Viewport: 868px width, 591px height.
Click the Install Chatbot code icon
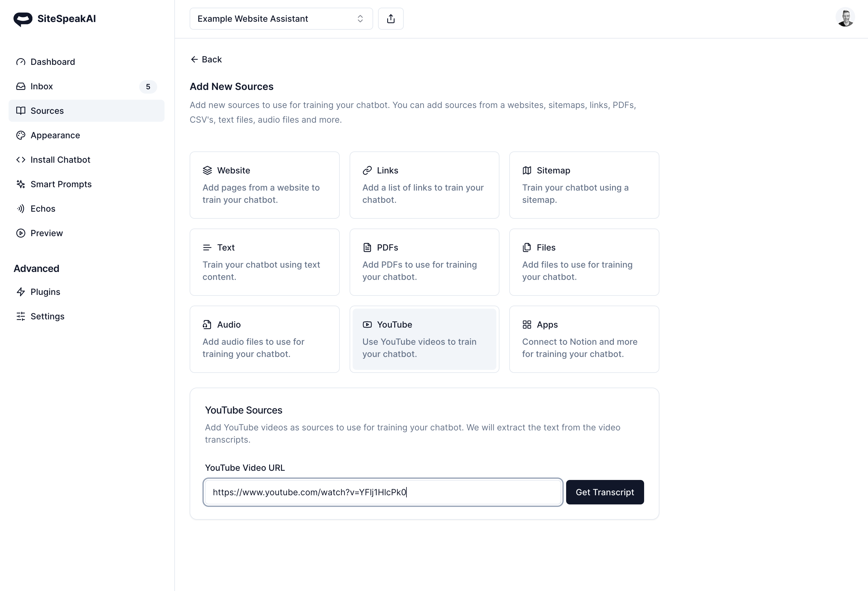click(x=21, y=160)
